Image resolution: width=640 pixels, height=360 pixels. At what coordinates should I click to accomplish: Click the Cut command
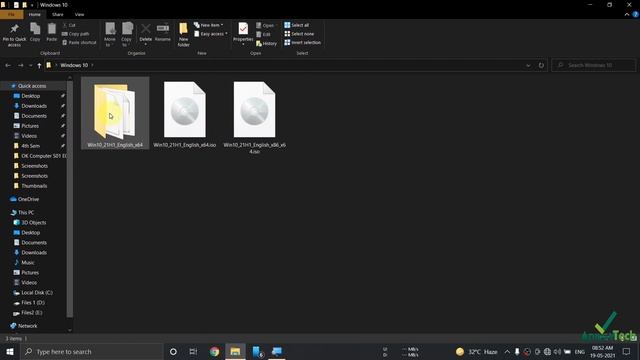point(69,25)
